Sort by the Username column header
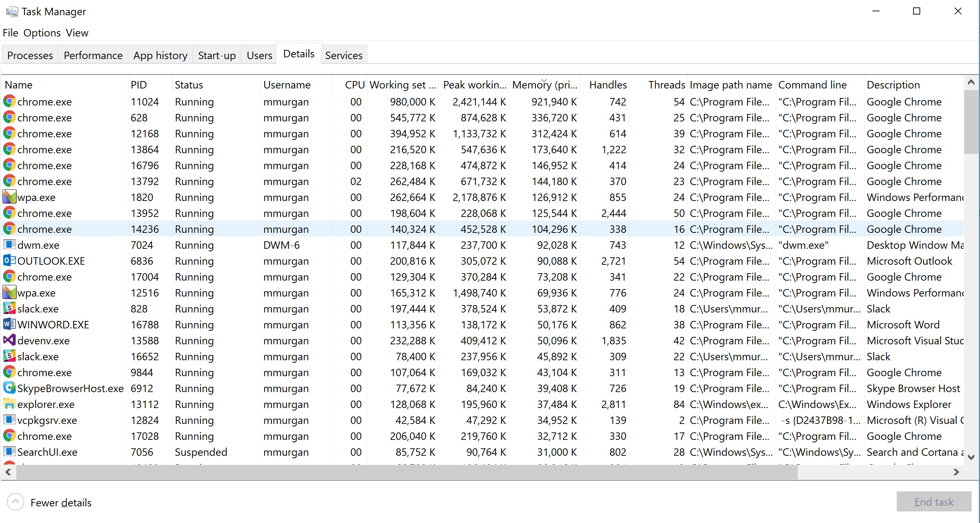Screen dimensions: 980x523 (296, 85)
